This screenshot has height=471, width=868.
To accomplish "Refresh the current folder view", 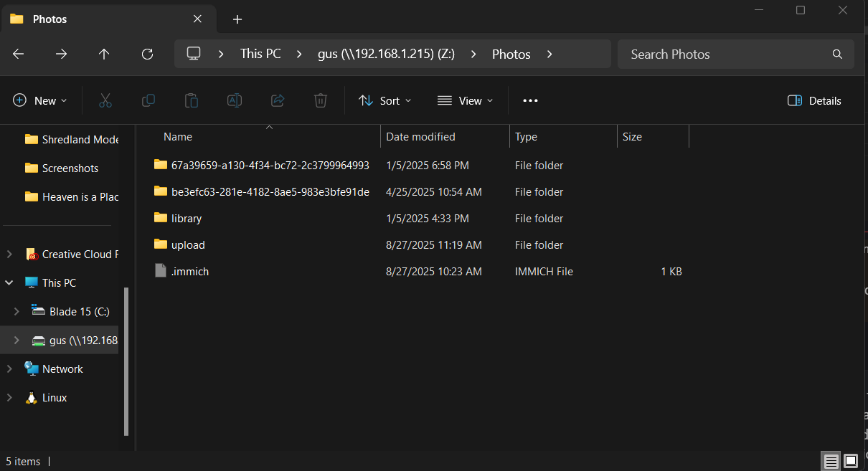I will [x=147, y=54].
